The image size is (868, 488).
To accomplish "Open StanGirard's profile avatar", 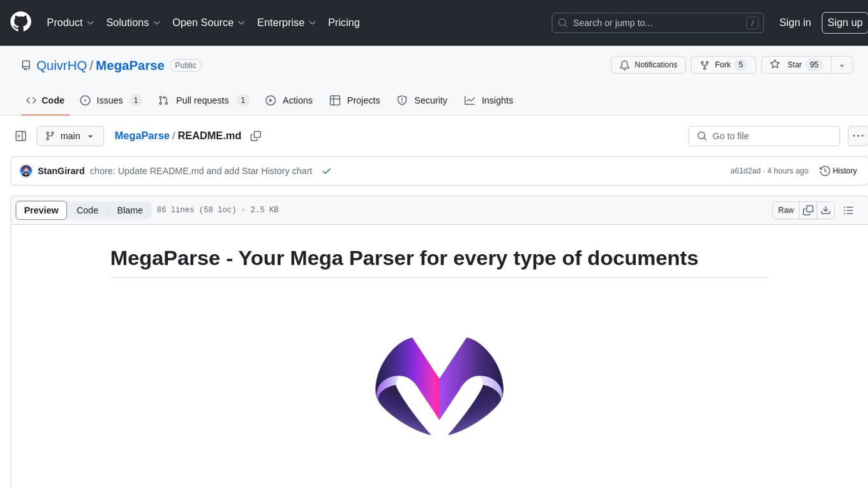I will coord(26,171).
